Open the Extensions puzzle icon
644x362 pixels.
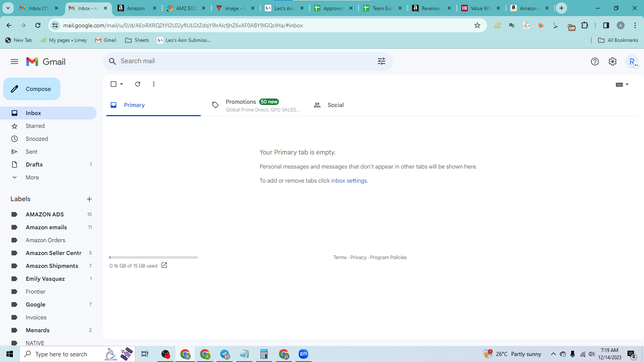pyautogui.click(x=585, y=25)
